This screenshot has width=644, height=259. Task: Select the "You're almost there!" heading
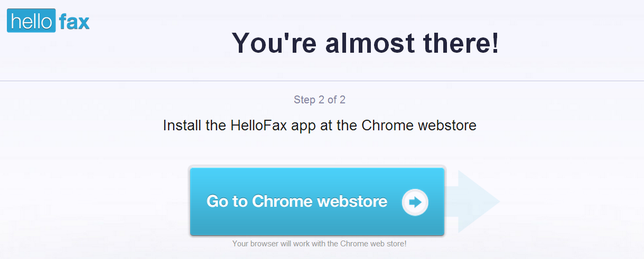click(365, 43)
